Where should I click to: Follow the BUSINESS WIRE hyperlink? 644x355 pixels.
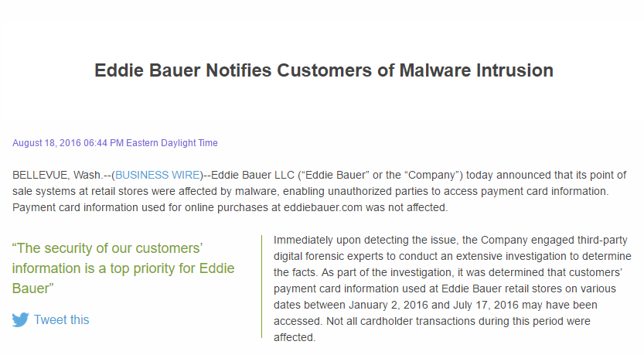[x=158, y=175]
